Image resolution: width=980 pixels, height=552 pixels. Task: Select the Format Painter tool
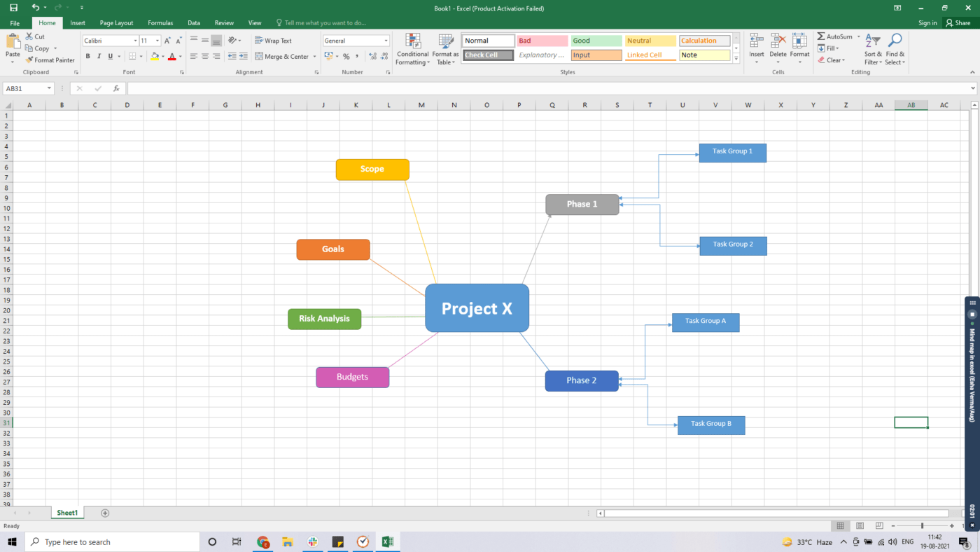tap(50, 60)
